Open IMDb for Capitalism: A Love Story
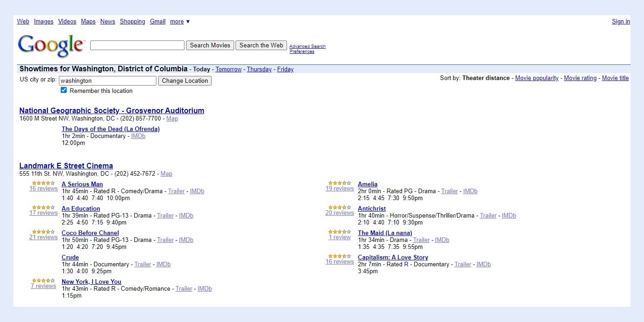Viewport: 644px width, 322px height. coord(483,264)
